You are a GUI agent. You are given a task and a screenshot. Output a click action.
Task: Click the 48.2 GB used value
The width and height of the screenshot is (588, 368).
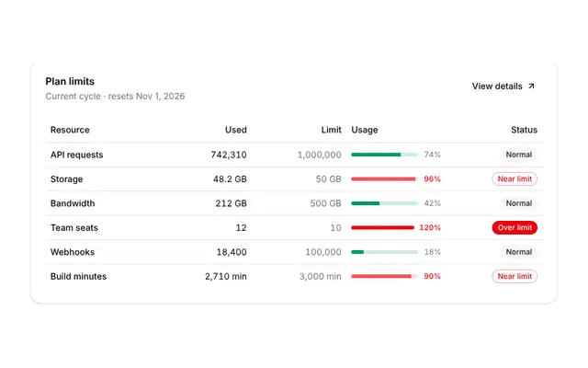tap(230, 179)
